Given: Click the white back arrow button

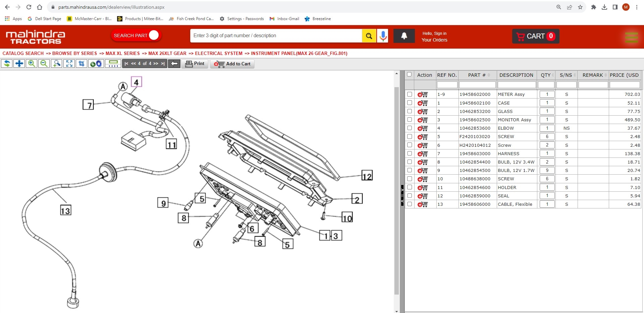Looking at the screenshot, I should (174, 64).
